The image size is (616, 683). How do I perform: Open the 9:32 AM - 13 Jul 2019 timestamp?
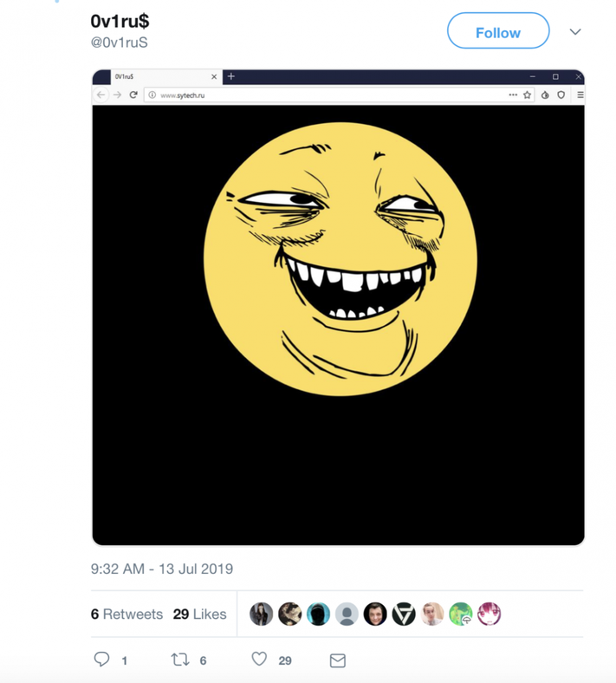pyautogui.click(x=162, y=569)
